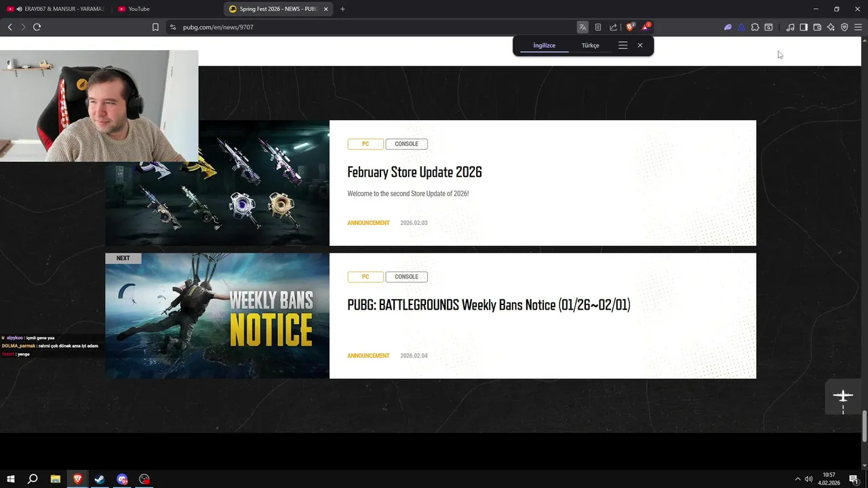Click the purple bird extension icon
Screen dimensions: 868x488
[x=728, y=27]
